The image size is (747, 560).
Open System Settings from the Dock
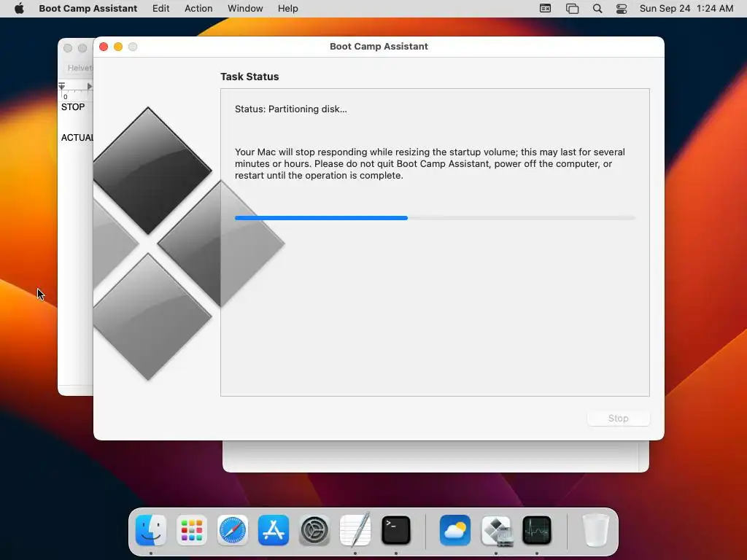pyautogui.click(x=314, y=531)
